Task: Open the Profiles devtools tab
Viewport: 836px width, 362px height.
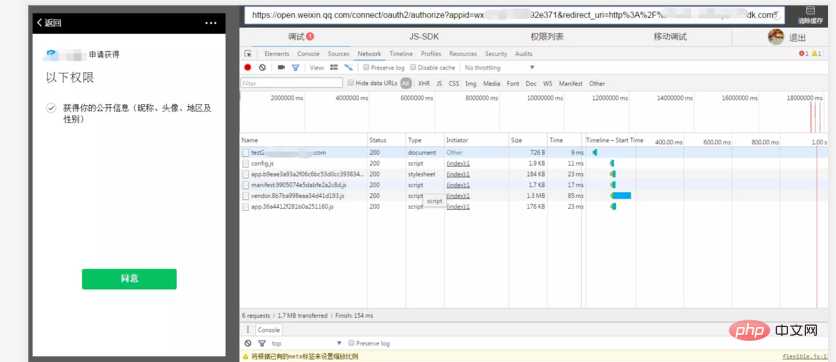Action: point(431,54)
